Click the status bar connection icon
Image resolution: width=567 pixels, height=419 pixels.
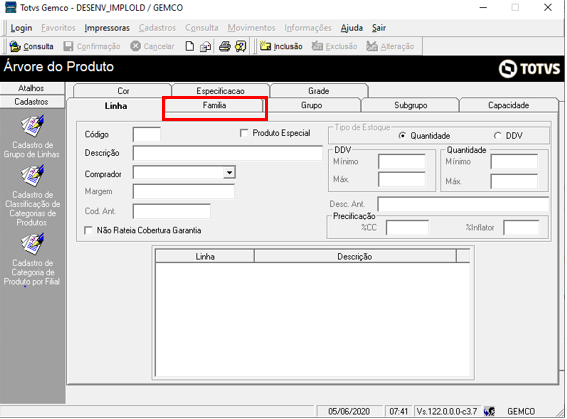click(x=490, y=411)
